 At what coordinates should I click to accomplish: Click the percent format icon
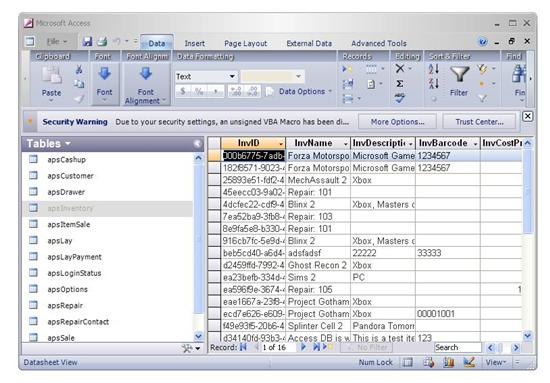[199, 92]
